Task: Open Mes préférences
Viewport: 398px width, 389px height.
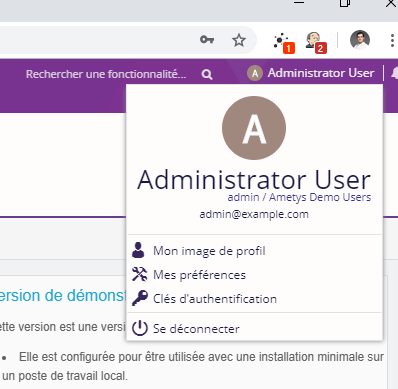Action: pos(199,275)
